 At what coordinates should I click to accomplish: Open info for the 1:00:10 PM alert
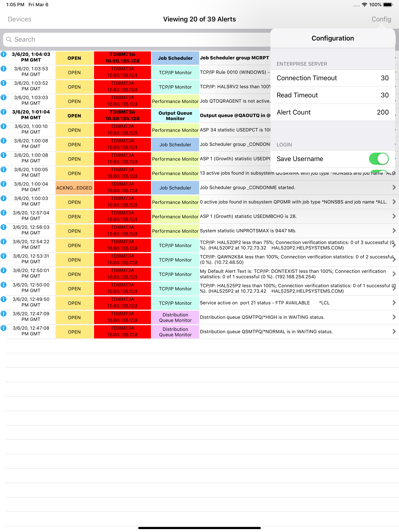pyautogui.click(x=3, y=126)
